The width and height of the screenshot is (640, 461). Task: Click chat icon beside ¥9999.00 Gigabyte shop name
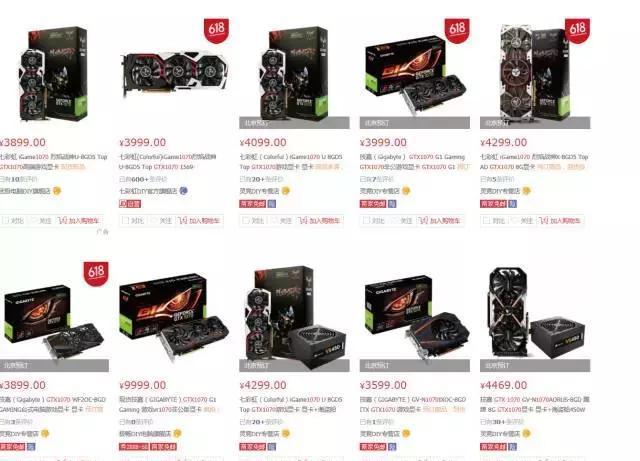point(177,433)
